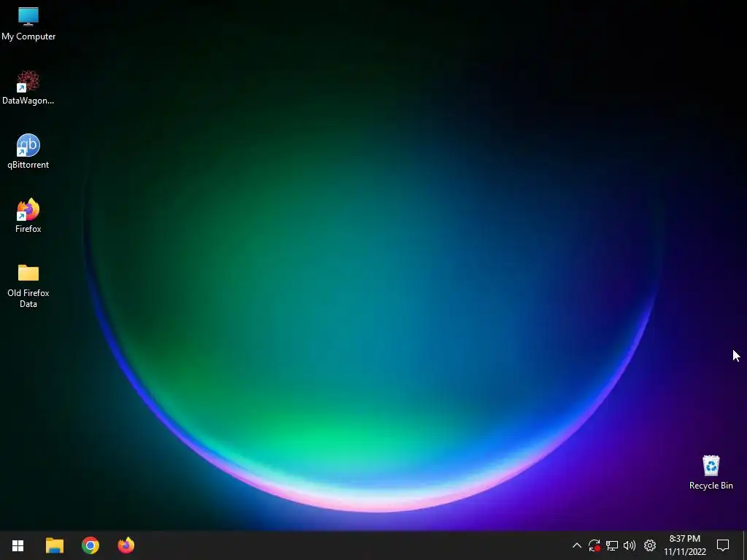Select the qBittorrent desktop shortcut

click(x=28, y=152)
